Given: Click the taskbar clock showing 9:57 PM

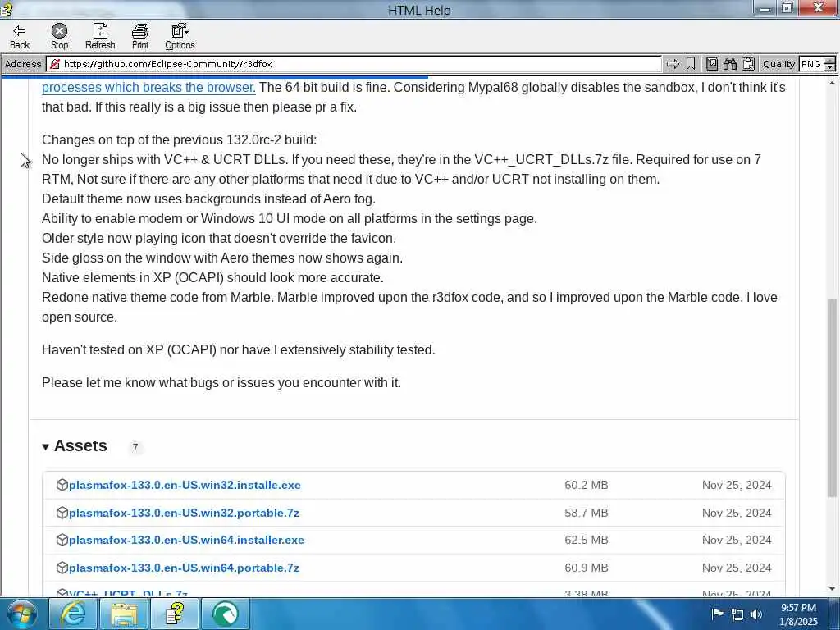Looking at the screenshot, I should (x=798, y=614).
